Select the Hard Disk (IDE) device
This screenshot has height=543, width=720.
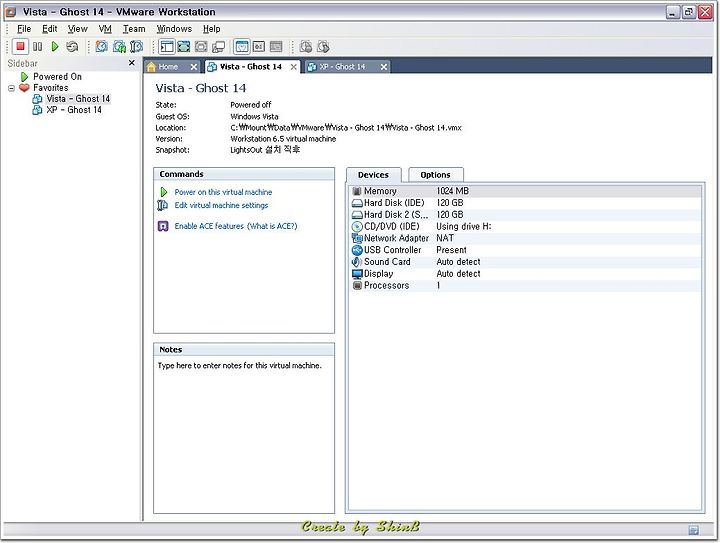click(526, 203)
